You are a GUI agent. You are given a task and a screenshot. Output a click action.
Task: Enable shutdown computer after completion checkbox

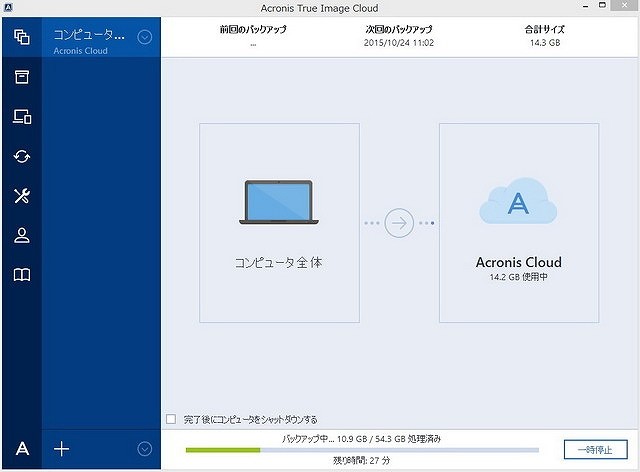(x=171, y=419)
